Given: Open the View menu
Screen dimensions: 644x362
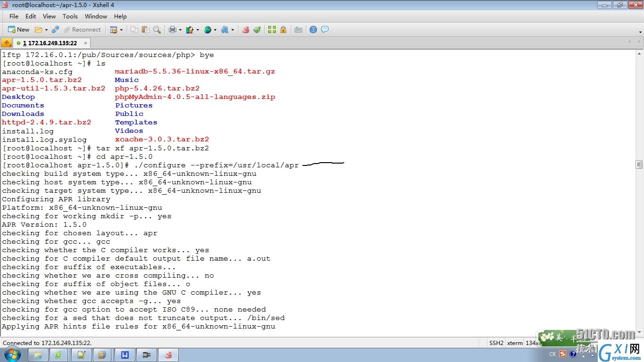Looking at the screenshot, I should pos(50,16).
